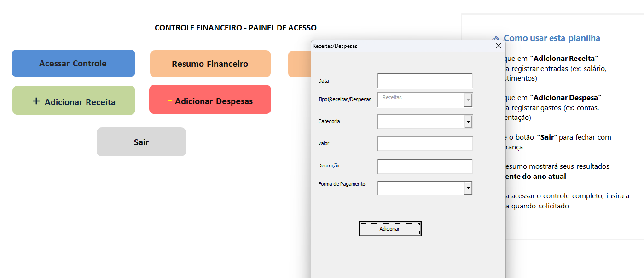Viewport: 644px width, 278px height.
Task: Click the Adicionar Receita green button
Action: 74,100
